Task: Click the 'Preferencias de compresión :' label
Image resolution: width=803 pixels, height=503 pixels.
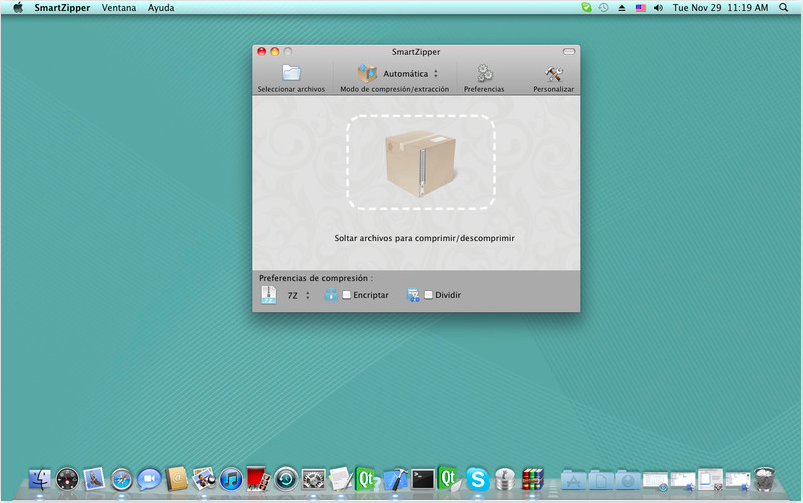Action: coord(316,278)
